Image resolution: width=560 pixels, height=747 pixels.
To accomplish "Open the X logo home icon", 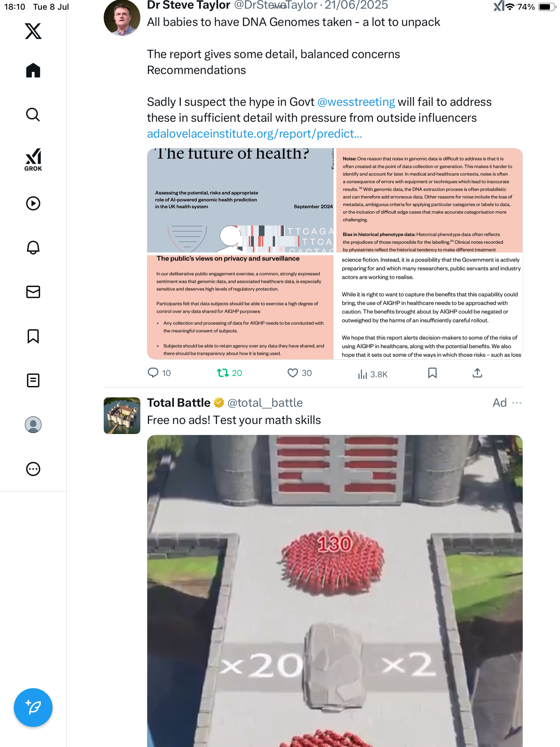I will (x=33, y=31).
